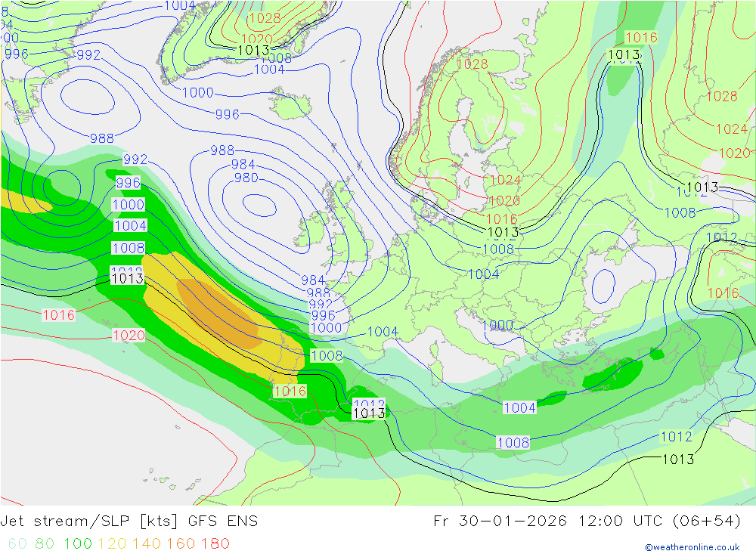Select the 80 kts legend value

point(45,543)
